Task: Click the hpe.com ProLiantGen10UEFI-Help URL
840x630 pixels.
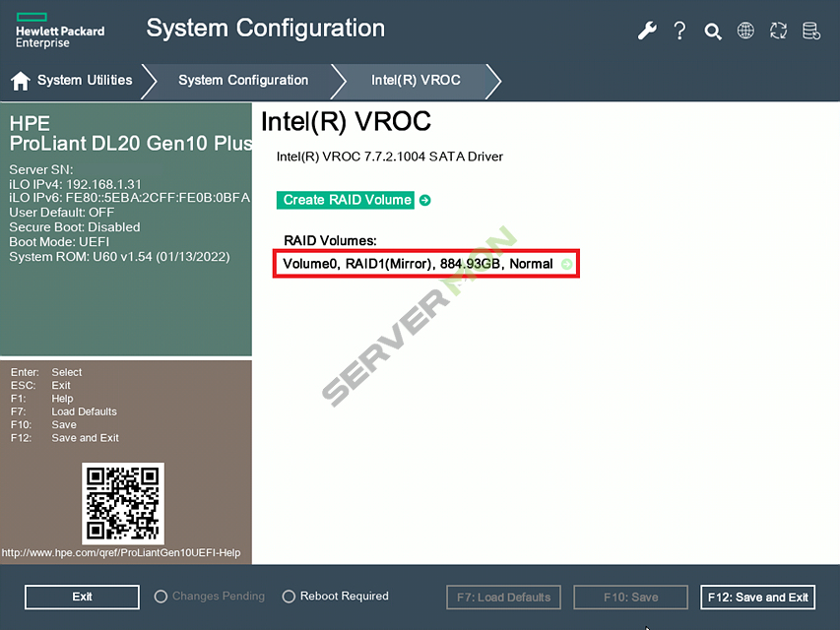Action: (121, 553)
